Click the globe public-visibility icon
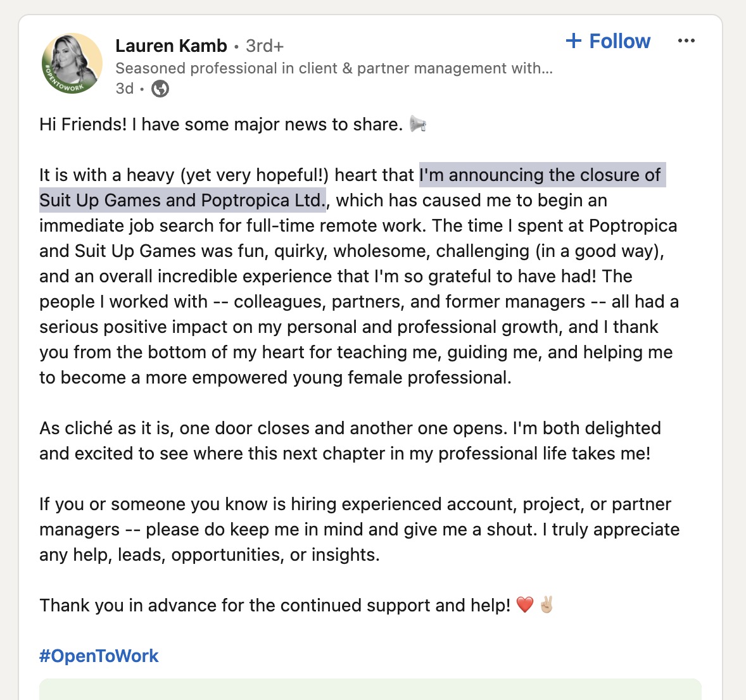This screenshot has width=746, height=700. tap(161, 89)
